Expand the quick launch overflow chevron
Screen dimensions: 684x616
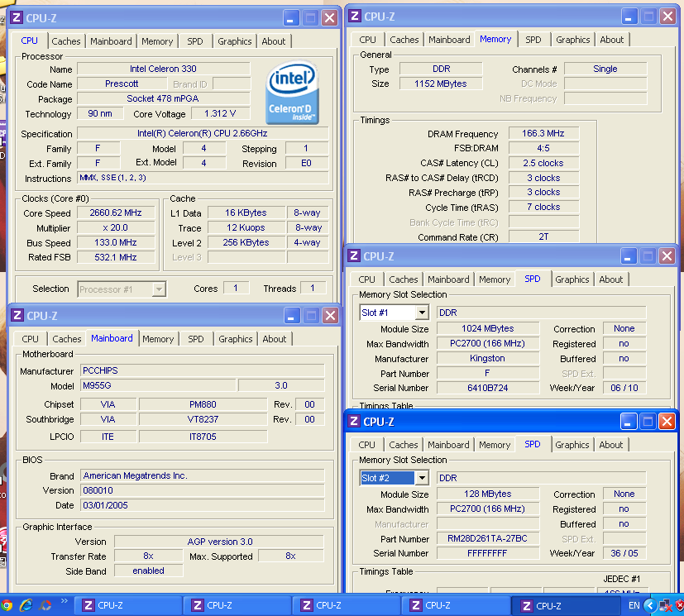pyautogui.click(x=65, y=601)
